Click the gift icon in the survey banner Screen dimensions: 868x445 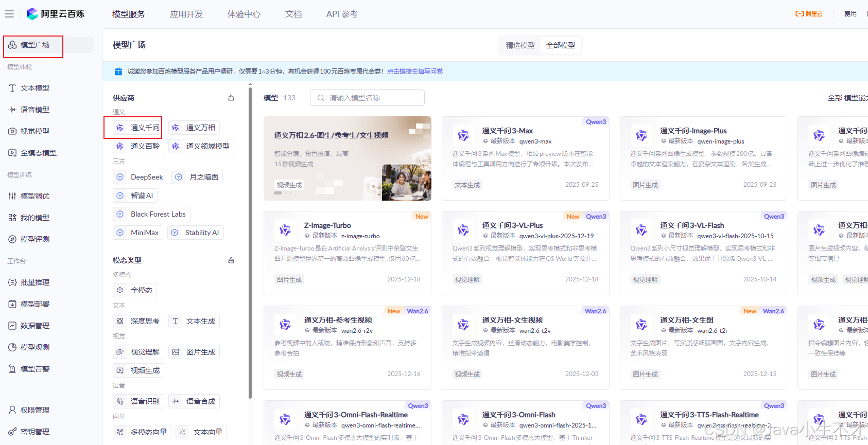[118, 72]
